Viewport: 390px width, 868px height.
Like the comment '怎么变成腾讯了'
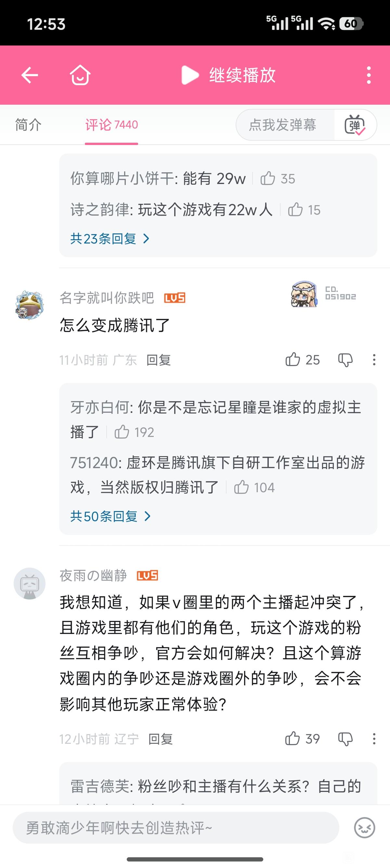[x=293, y=360]
